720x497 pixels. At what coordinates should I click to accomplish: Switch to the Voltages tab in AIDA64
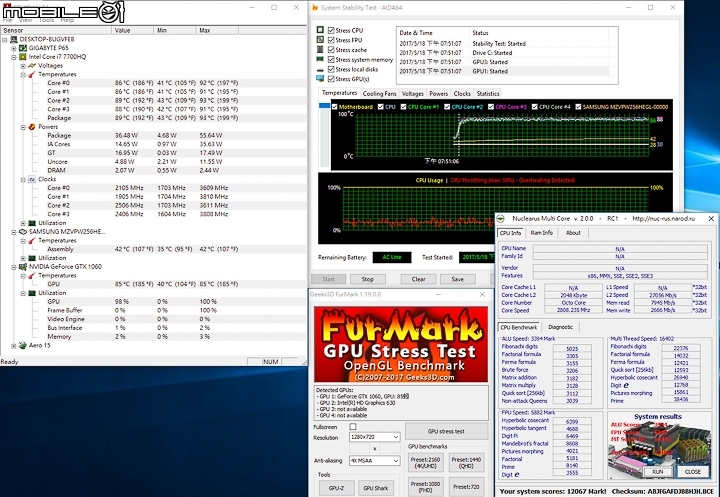point(412,93)
